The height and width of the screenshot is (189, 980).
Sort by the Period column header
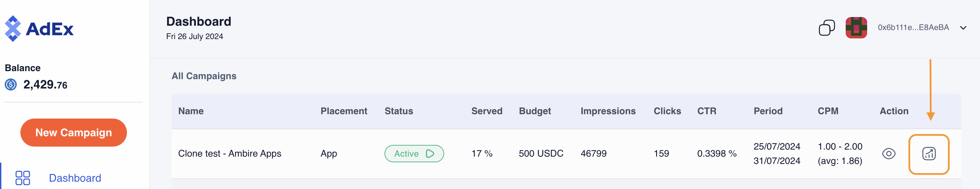[768, 111]
